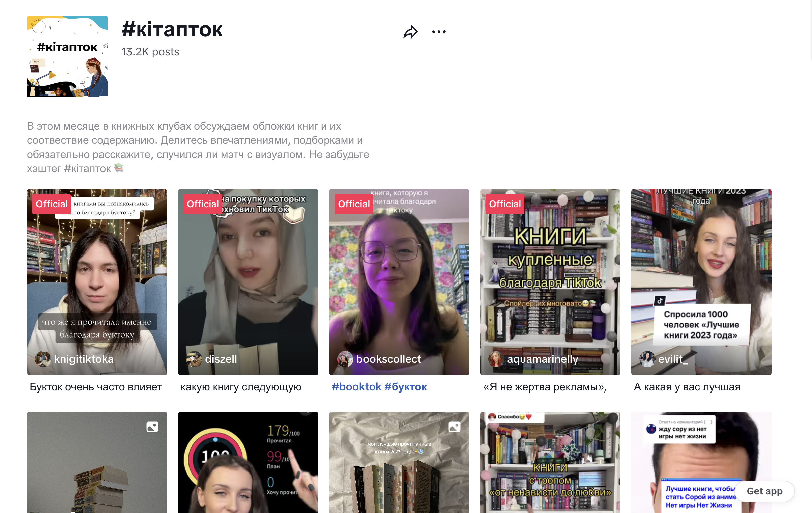Open the bookscollect video thumbnail
This screenshot has height=513, width=812.
399,282
